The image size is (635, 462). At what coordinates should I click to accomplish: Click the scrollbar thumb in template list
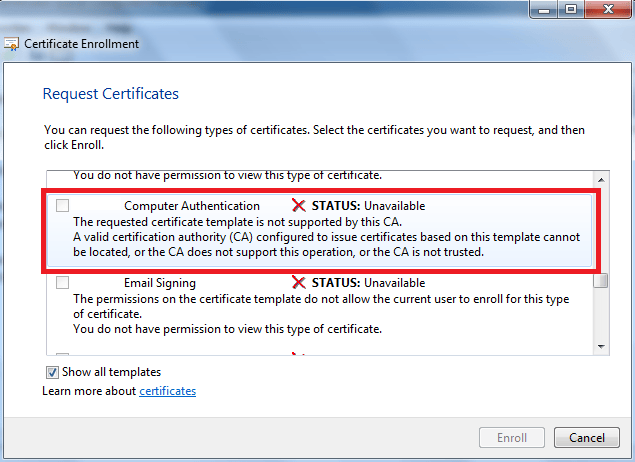pos(601,281)
